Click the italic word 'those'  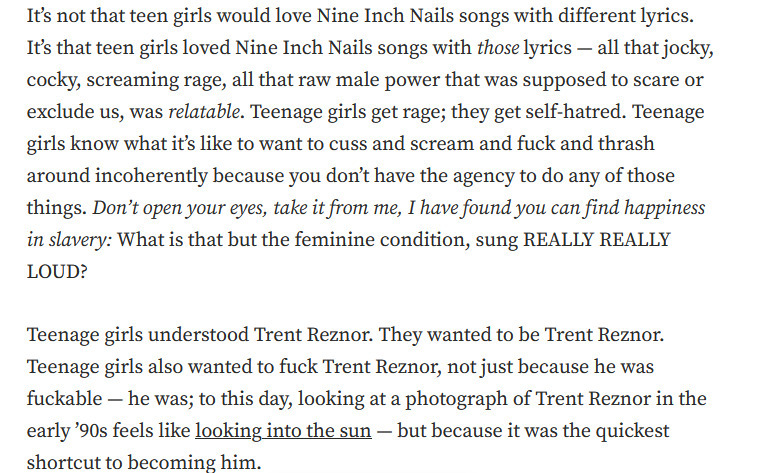(x=498, y=48)
